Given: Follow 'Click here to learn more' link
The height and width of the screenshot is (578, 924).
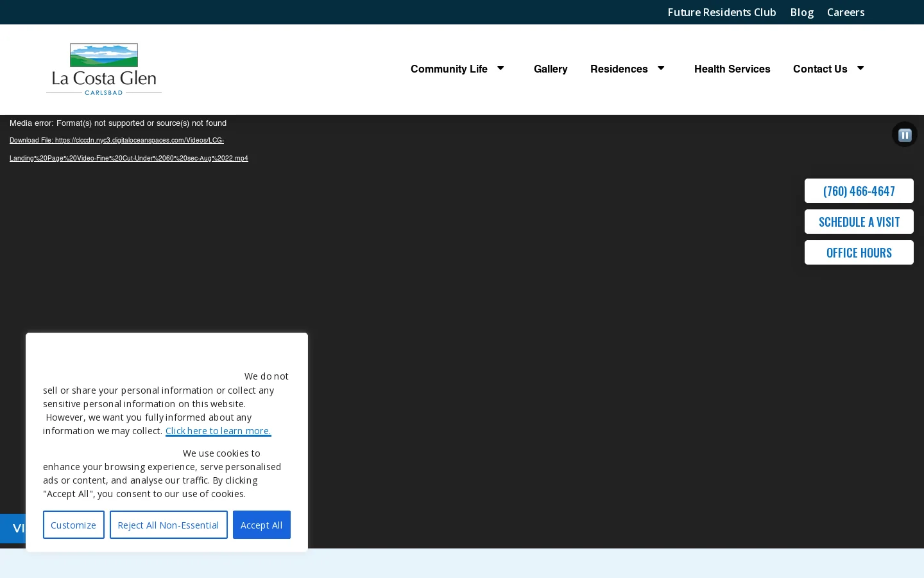Looking at the screenshot, I should point(218,431).
